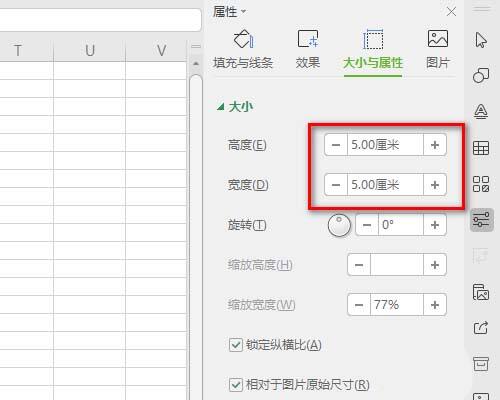Click the sliders properties sidebar icon
The image size is (500, 400).
coord(481,220)
